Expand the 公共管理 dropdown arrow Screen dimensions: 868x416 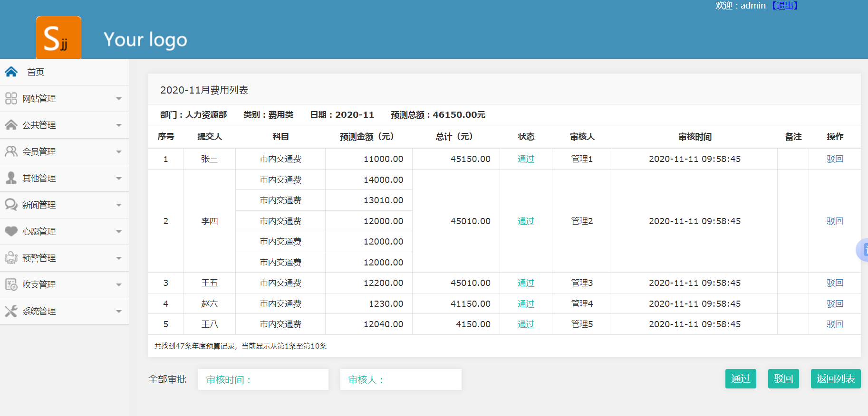point(119,125)
